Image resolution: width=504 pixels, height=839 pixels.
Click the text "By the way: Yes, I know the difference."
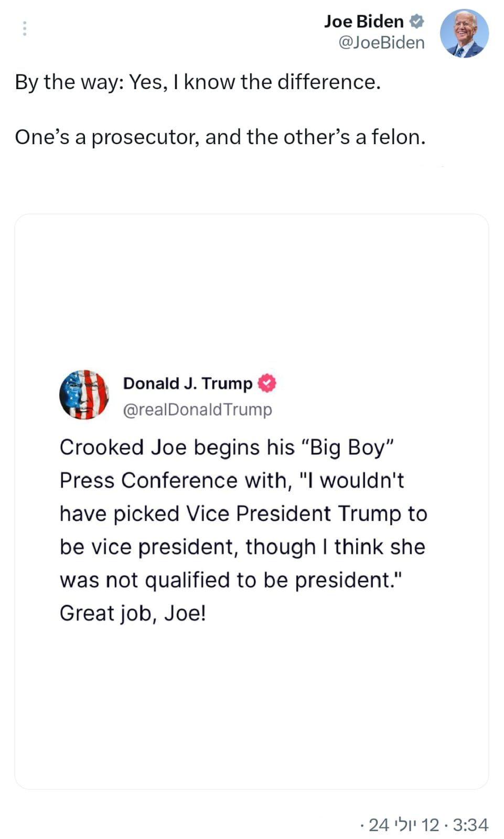pos(198,82)
